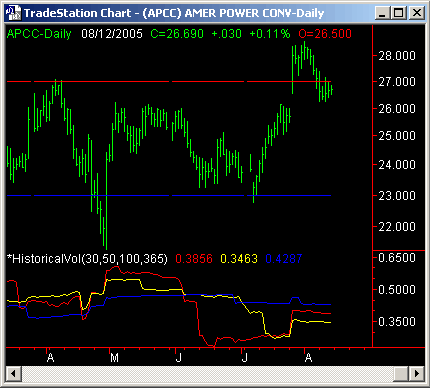Select the HistoricalVol(30,50,100,365) indicator label
430x388 pixels.
point(87,259)
